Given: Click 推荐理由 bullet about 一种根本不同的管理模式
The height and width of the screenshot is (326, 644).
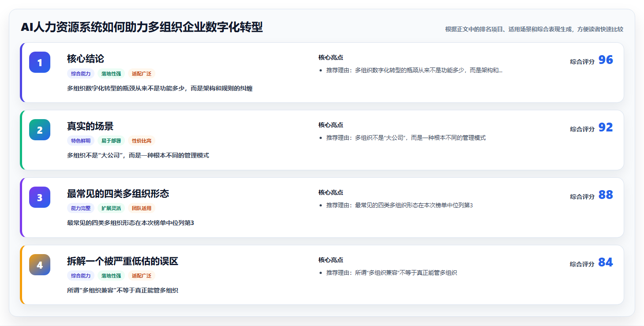Looking at the screenshot, I should [x=406, y=138].
